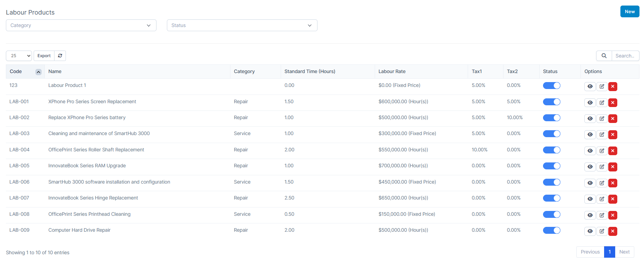Sort by Code column arrow
644x266 pixels.
point(39,72)
